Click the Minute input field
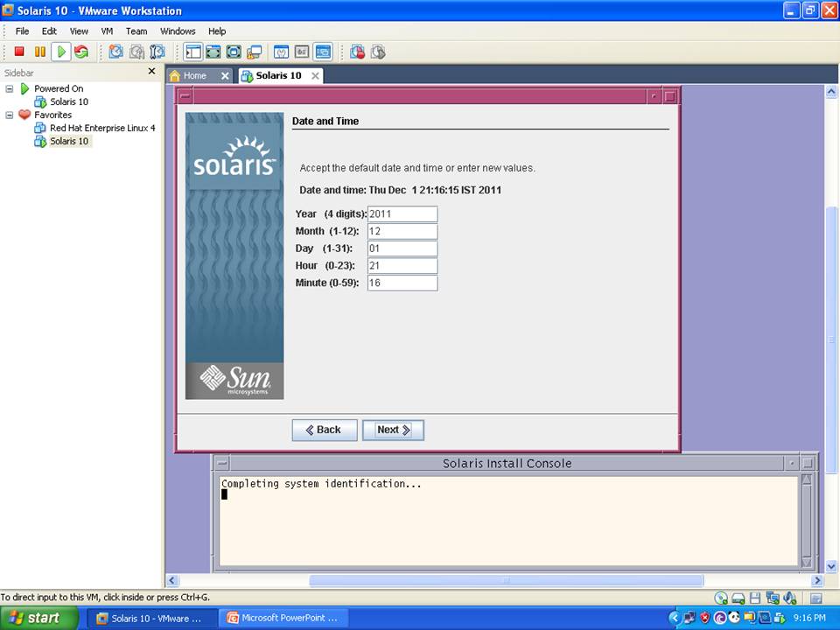The image size is (840, 630). coord(402,283)
